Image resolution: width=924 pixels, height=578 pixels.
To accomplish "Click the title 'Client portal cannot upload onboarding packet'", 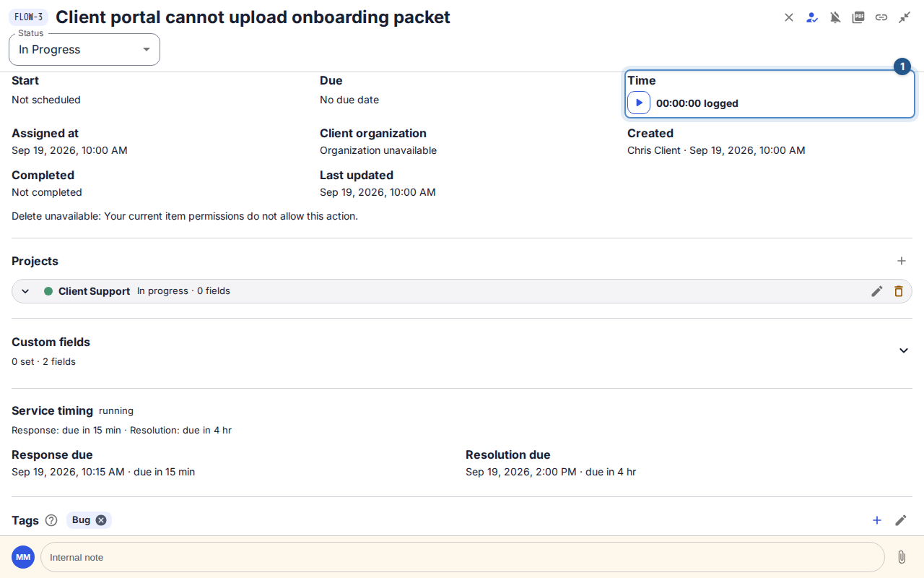I will tap(253, 17).
